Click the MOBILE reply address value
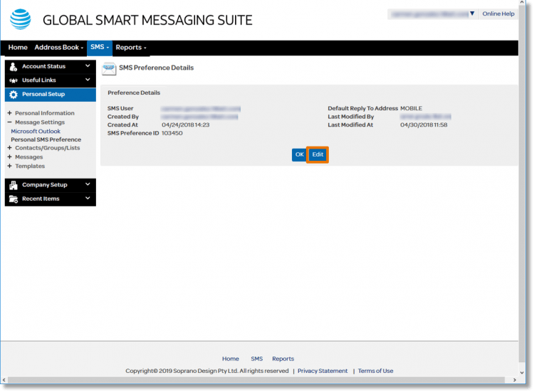534x392 pixels. [x=412, y=108]
